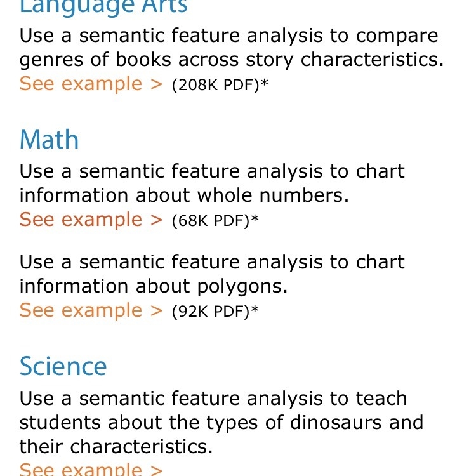Click the arrow after the 208K See example link
This screenshot has width=476, height=476.
156,84
